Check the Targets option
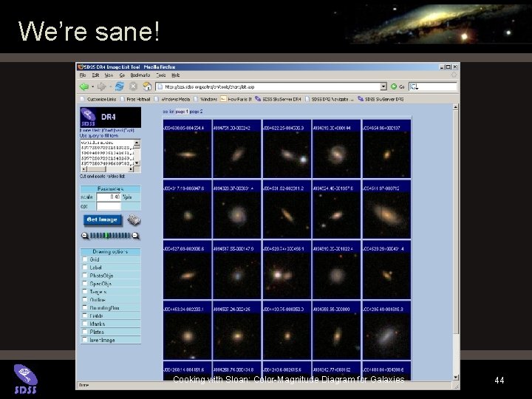The image size is (532, 399). click(85, 291)
